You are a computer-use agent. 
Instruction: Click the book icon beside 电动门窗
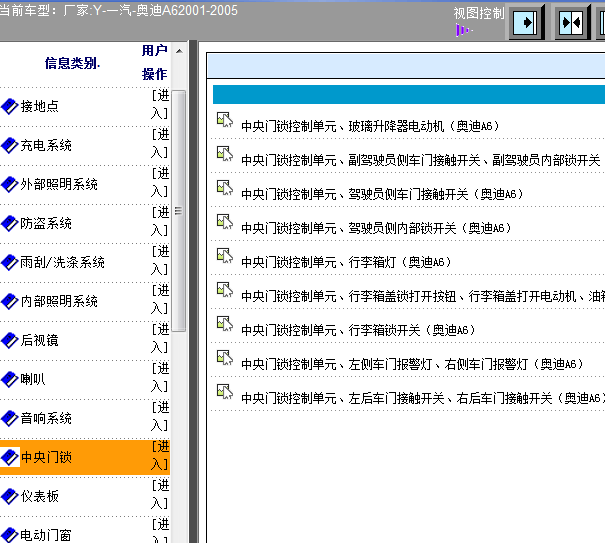pyautogui.click(x=10, y=535)
